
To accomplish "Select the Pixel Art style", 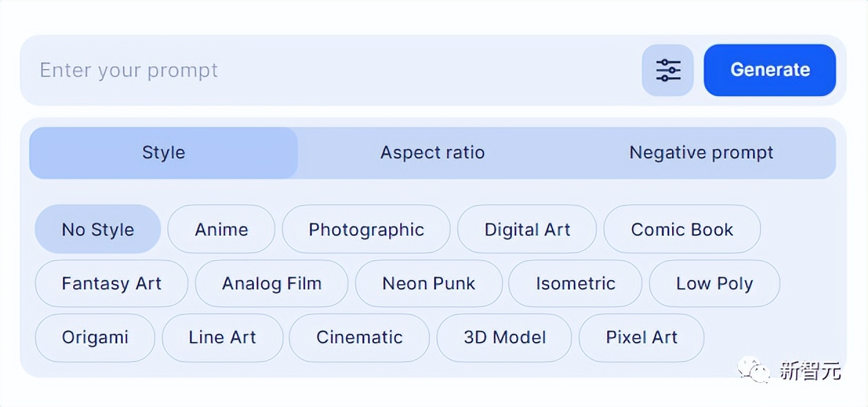I will (x=642, y=337).
